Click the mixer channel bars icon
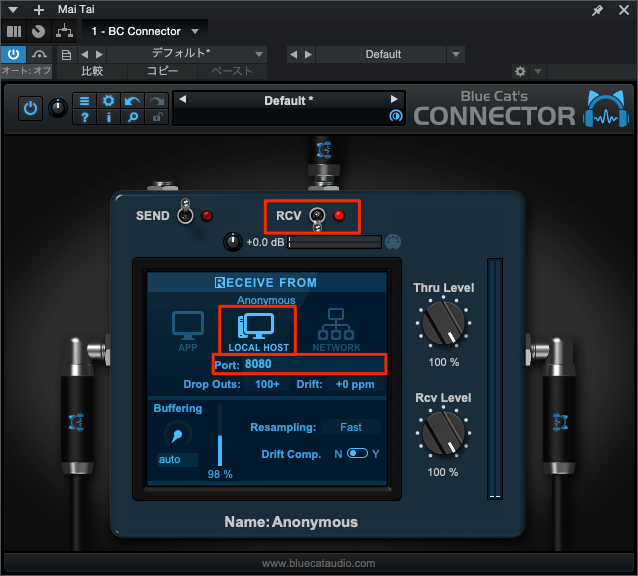The image size is (638, 576). pos(14,31)
